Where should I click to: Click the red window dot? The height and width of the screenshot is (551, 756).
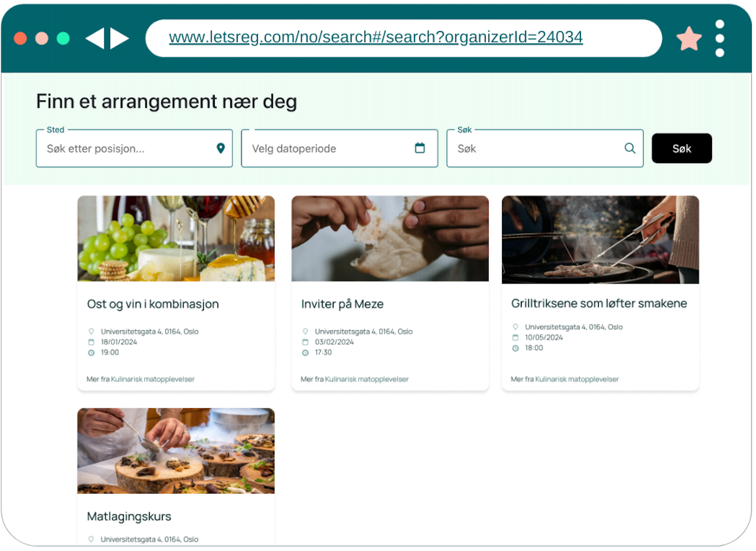pos(20,38)
